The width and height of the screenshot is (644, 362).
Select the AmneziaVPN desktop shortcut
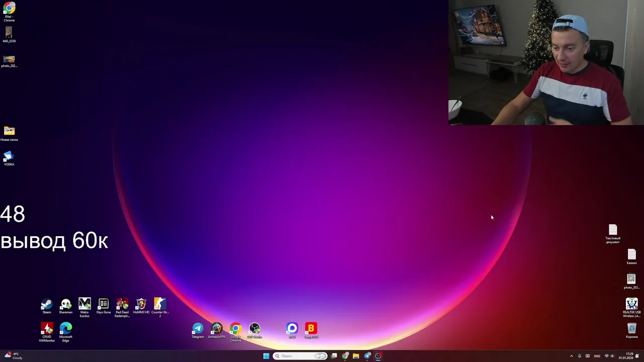[x=217, y=331]
